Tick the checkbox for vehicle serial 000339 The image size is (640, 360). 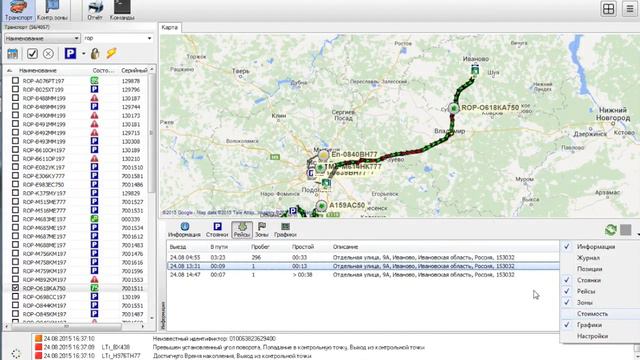pos(16,218)
